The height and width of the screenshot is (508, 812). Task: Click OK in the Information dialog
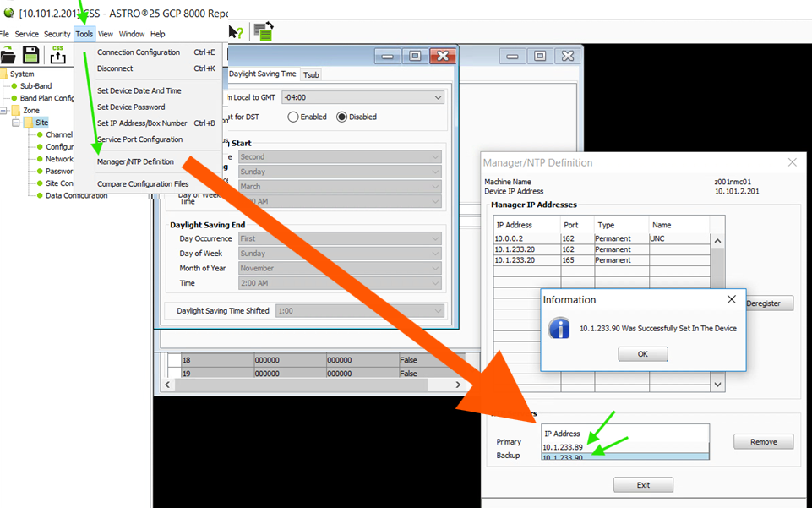click(x=643, y=354)
